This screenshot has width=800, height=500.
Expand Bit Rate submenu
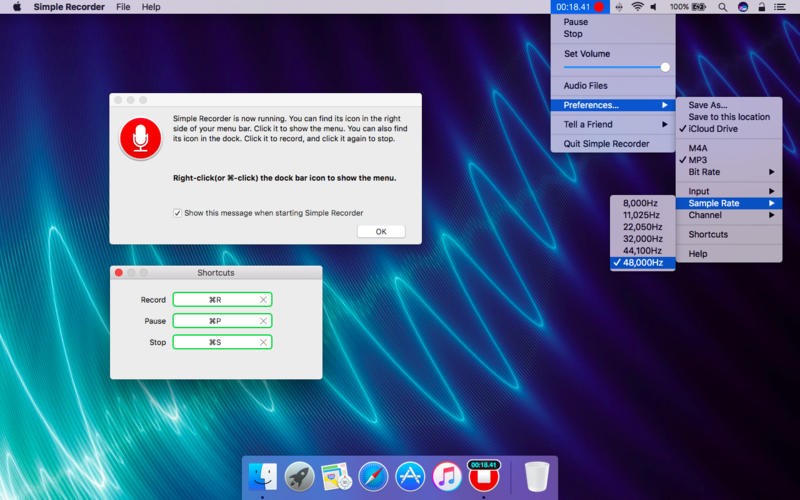[x=729, y=172]
